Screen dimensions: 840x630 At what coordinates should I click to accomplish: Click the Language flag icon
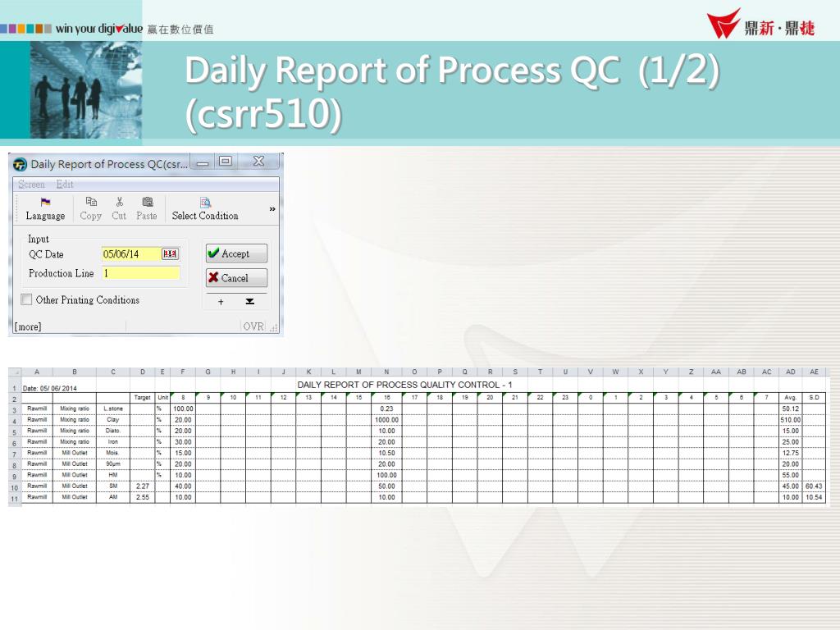[46, 202]
